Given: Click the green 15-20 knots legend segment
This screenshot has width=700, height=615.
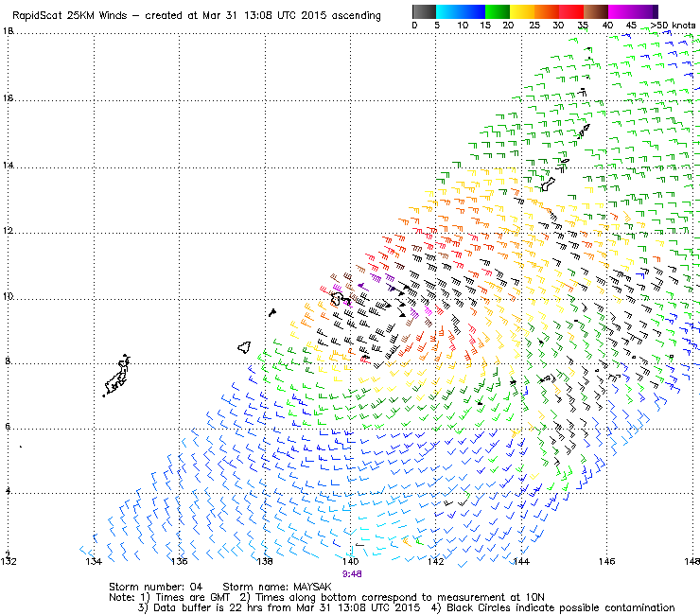Looking at the screenshot, I should coord(498,11).
